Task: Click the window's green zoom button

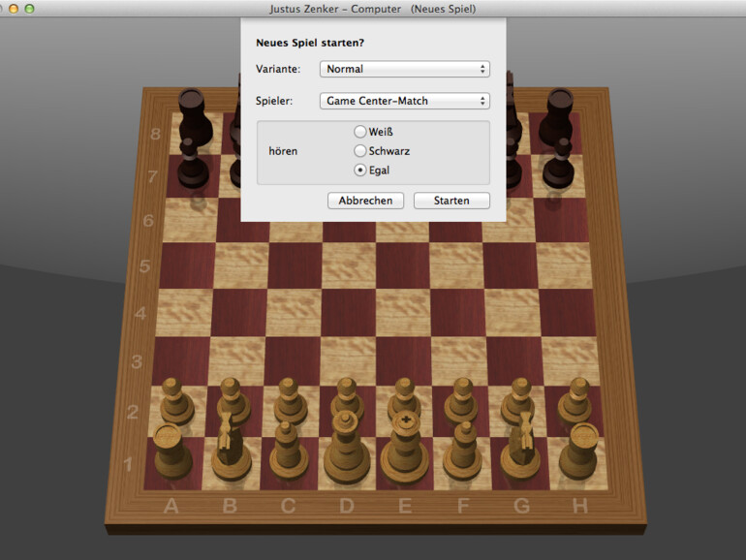Action: [x=29, y=9]
